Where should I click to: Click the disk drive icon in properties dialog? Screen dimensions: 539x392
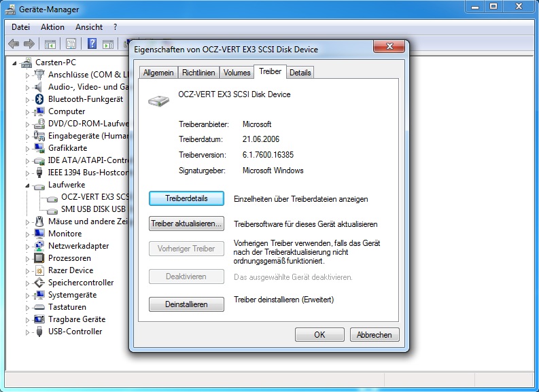pyautogui.click(x=159, y=100)
